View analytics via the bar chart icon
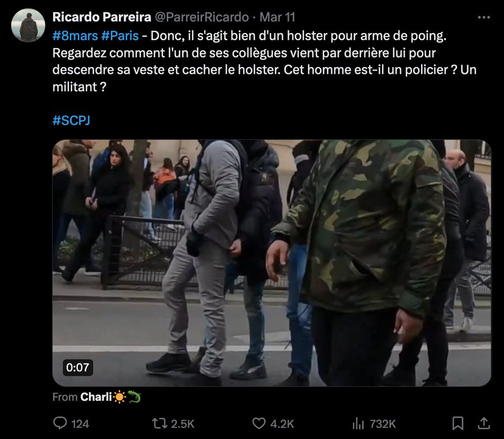This screenshot has height=439, width=504. 358,423
